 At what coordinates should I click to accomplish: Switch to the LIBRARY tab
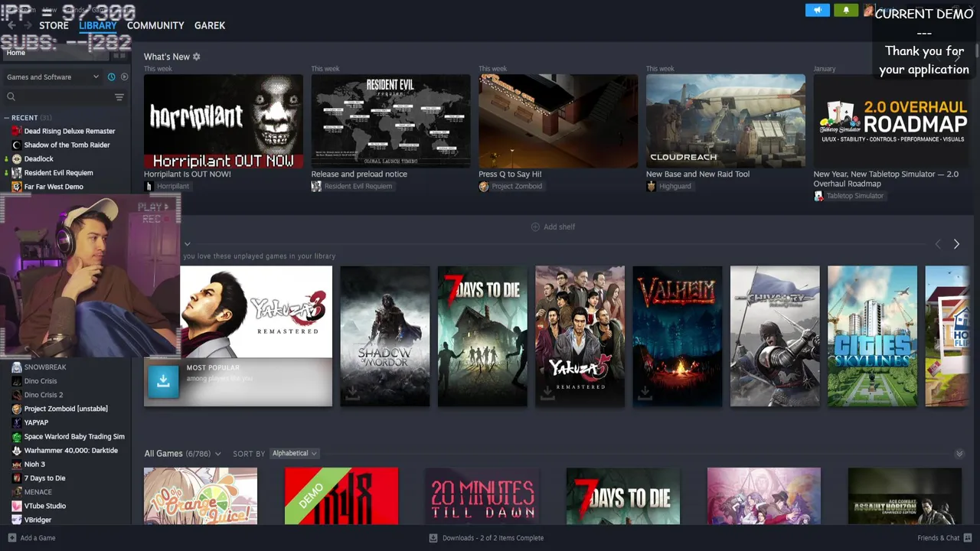(98, 25)
